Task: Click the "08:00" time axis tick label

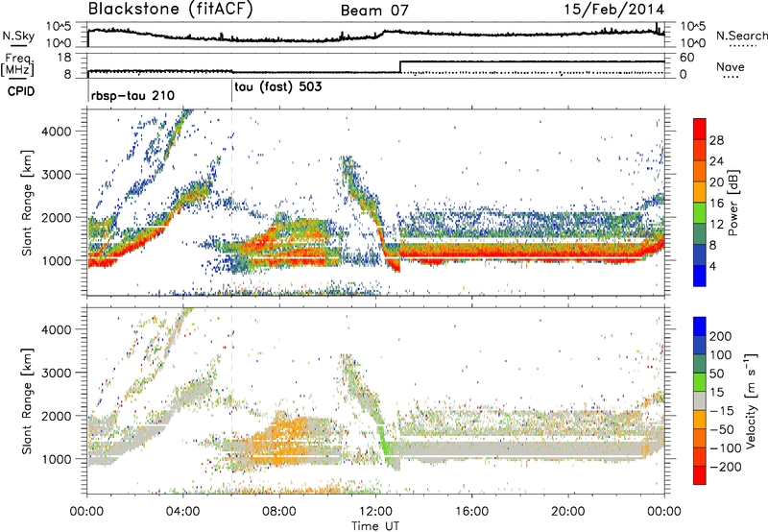Action: [279, 512]
